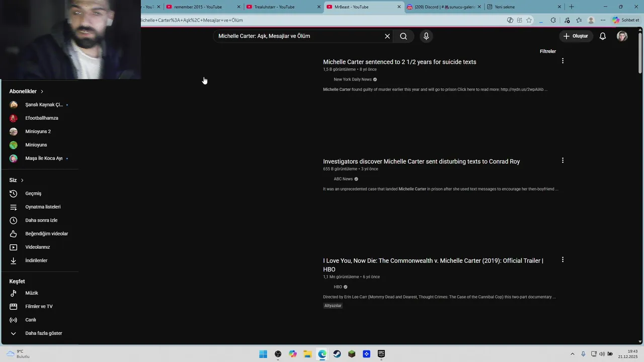Screen dimensions: 644x362
Task: Click the Oluştur create button
Action: [576, 36]
